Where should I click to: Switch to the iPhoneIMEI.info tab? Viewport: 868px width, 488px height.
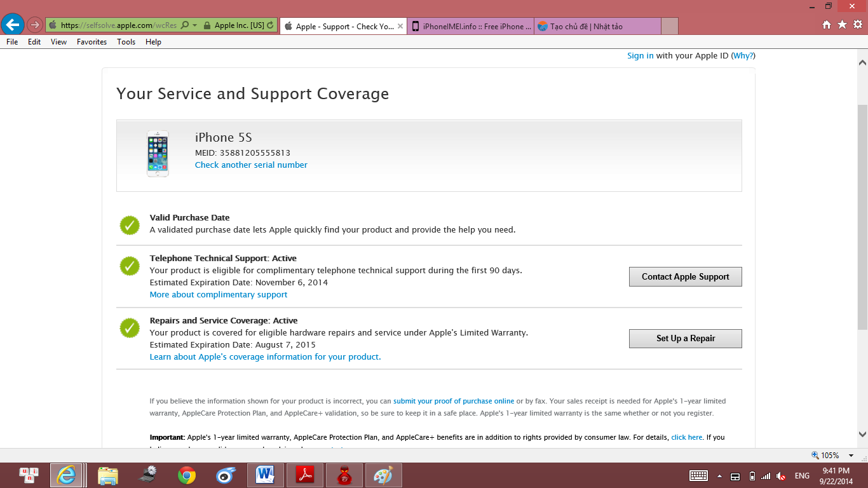(x=470, y=26)
